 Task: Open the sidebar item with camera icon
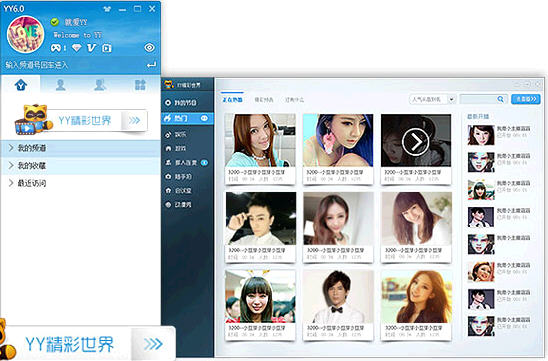187,176
